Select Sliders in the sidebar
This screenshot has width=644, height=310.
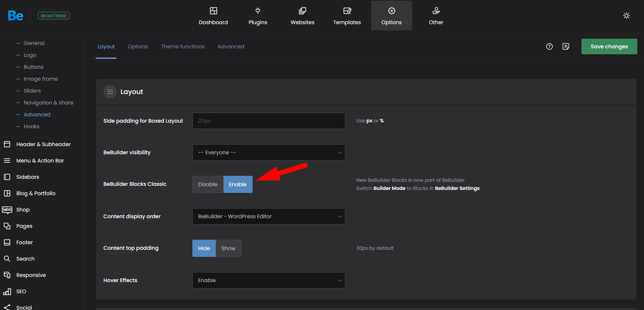click(32, 91)
